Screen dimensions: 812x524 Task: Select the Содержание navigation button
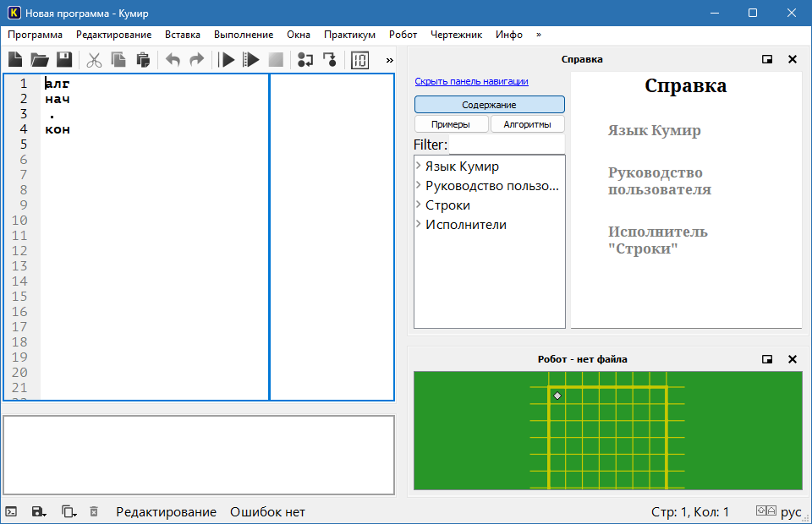(x=489, y=105)
